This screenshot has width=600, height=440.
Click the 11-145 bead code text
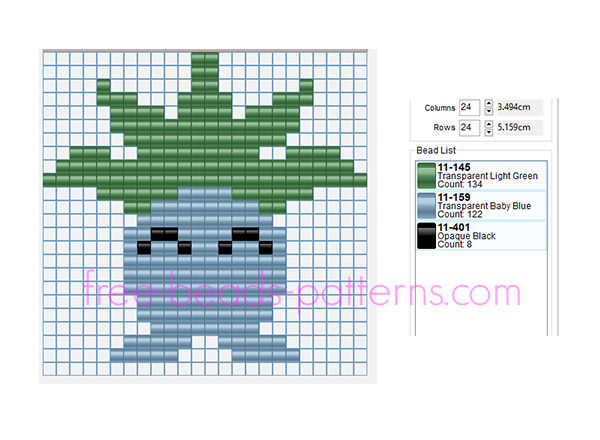(x=454, y=167)
